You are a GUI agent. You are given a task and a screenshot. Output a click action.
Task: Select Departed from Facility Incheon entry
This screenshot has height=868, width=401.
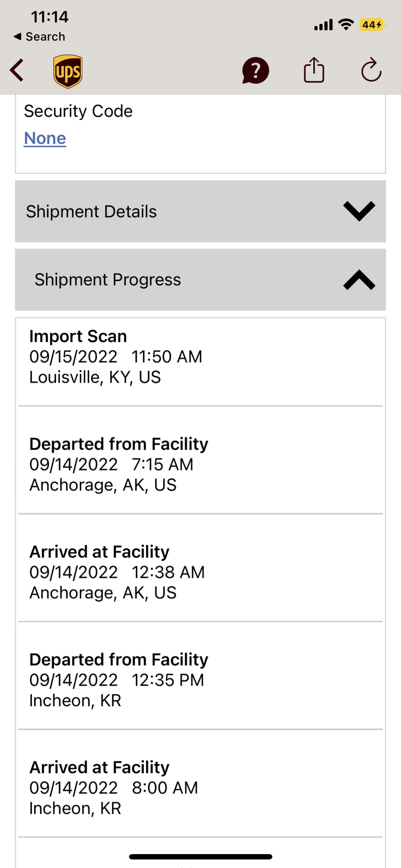coord(200,680)
